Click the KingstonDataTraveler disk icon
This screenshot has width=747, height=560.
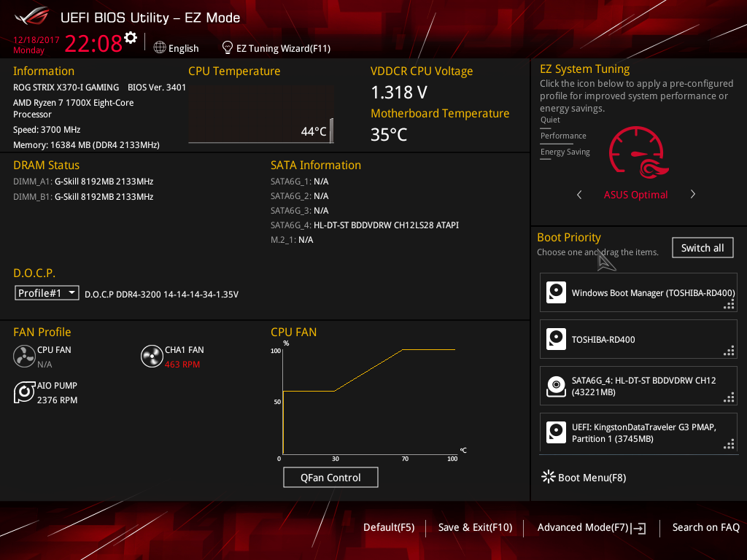[x=556, y=432]
